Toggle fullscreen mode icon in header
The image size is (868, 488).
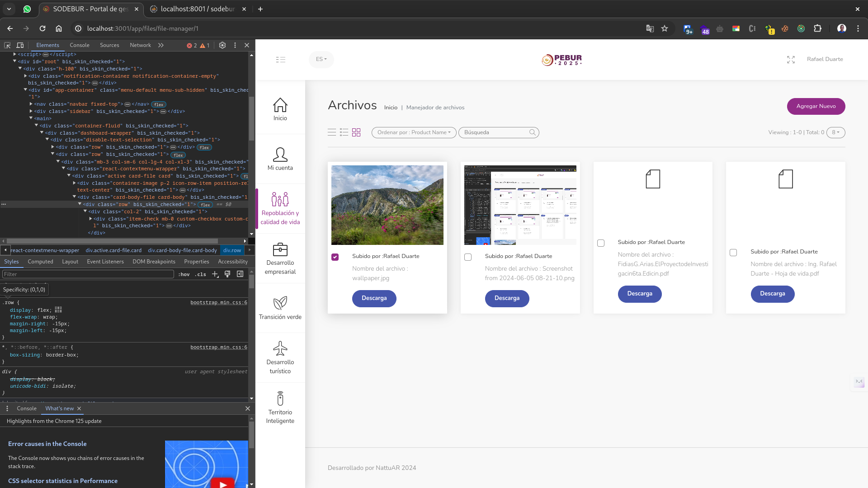point(791,60)
